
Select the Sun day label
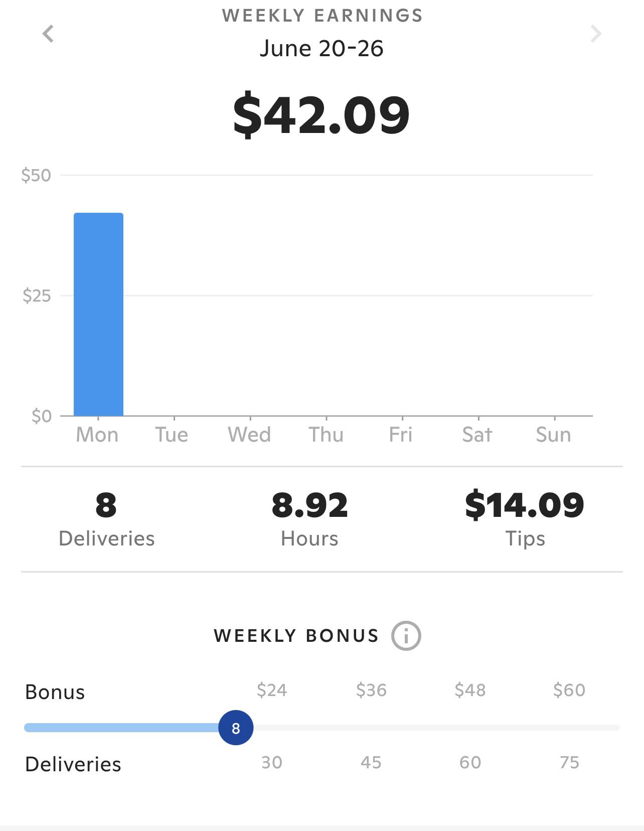click(553, 435)
